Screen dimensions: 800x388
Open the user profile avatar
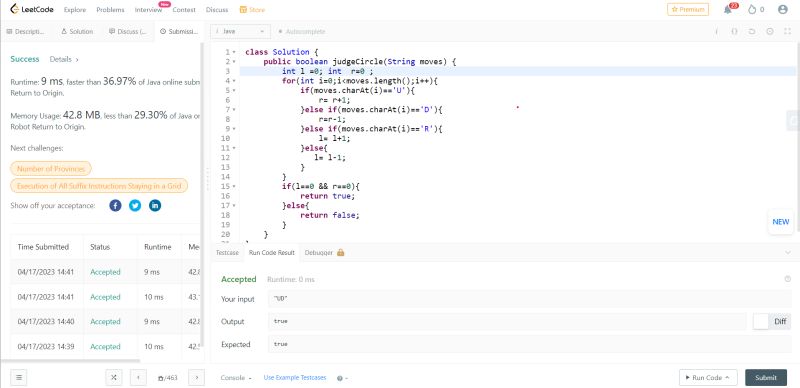tap(783, 10)
